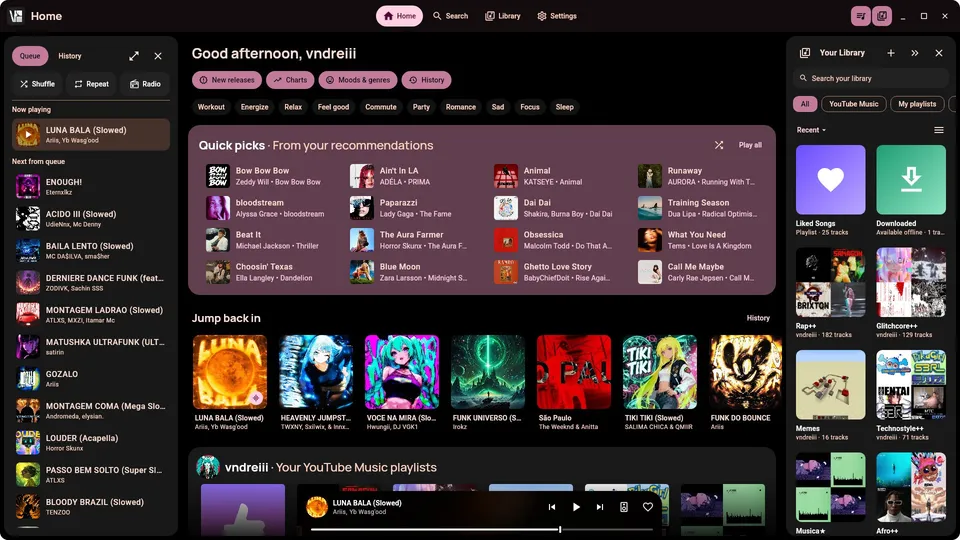Select the Party mood filter
960x540 pixels.
tap(421, 107)
